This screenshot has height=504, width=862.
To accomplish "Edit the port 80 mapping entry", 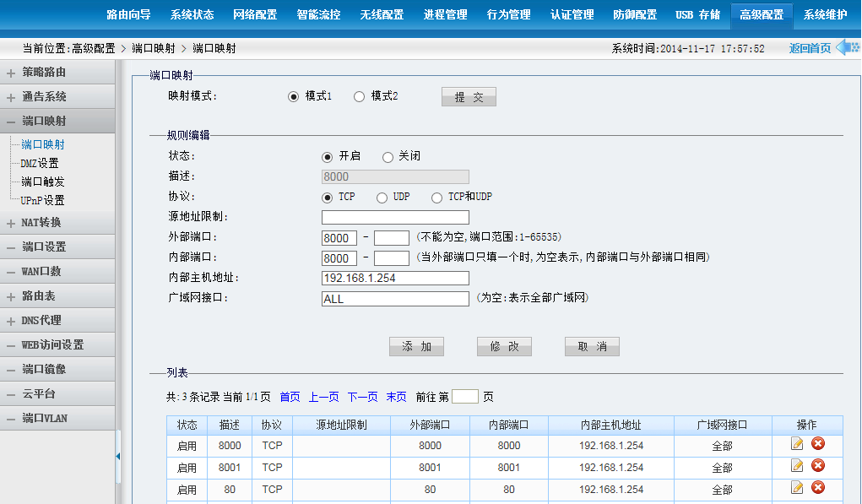I will [797, 487].
